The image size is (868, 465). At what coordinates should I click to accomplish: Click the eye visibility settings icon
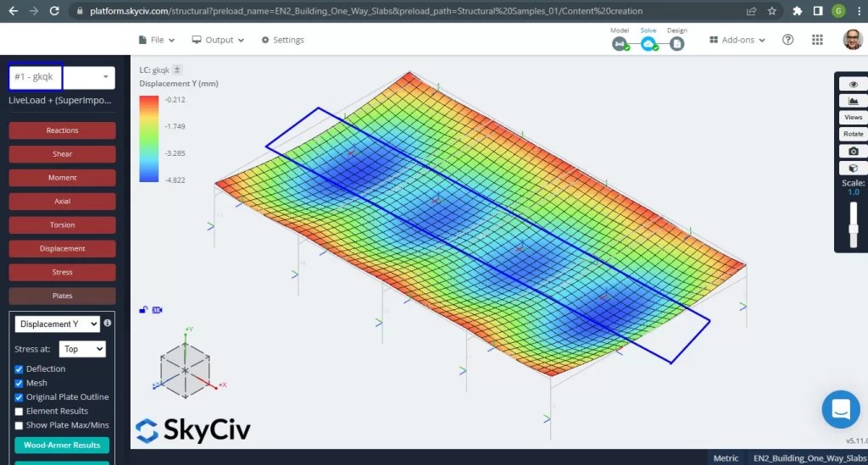[x=853, y=85]
